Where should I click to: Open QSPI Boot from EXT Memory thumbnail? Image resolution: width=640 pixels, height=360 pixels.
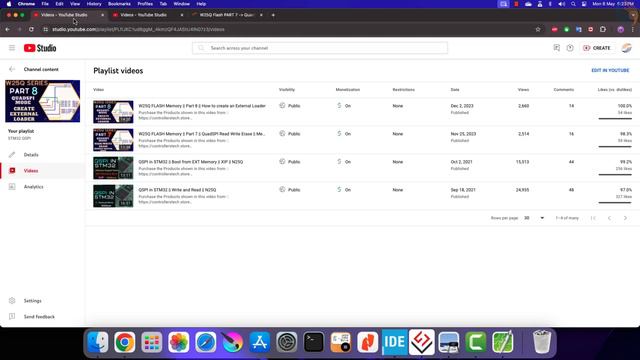[x=113, y=168]
